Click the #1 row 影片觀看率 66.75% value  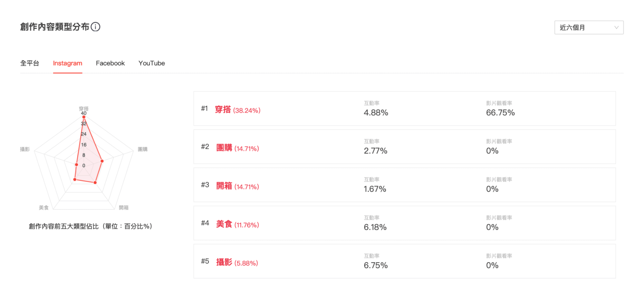pos(500,113)
